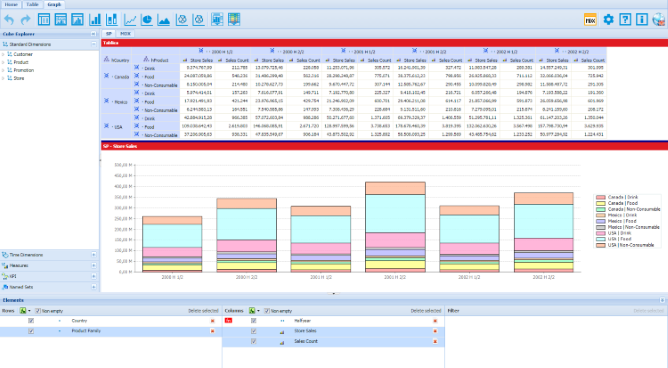Uncheck the Country row checkbox
The height and width of the screenshot is (368, 668).
tap(31, 321)
